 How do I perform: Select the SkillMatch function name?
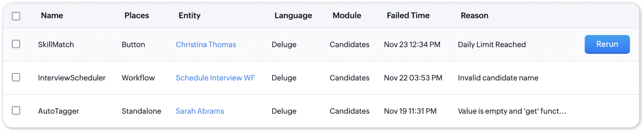pos(56,45)
